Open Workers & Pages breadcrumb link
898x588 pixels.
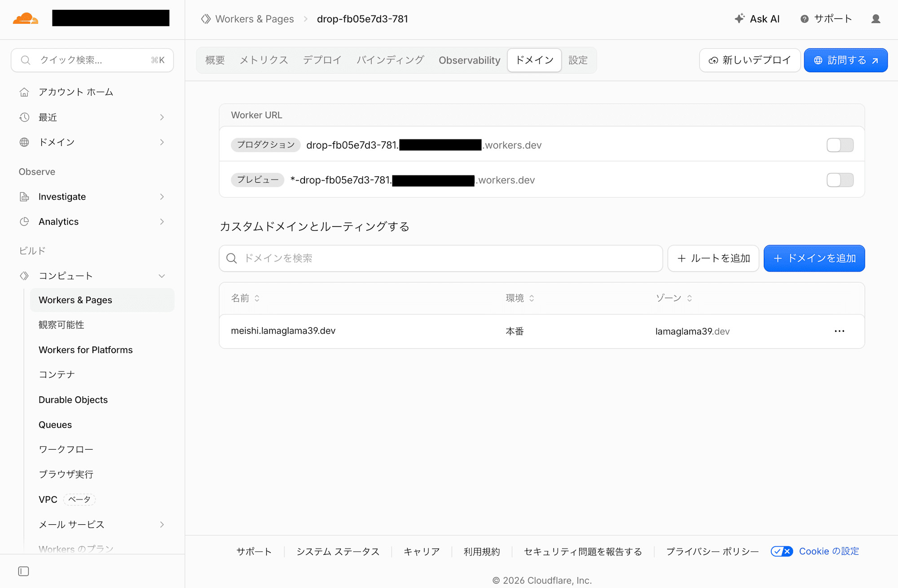point(255,19)
